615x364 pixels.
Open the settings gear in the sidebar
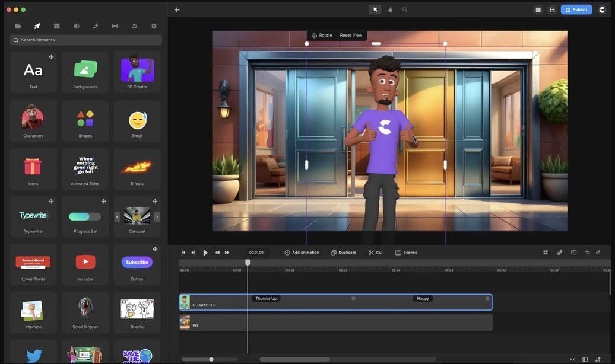click(154, 26)
